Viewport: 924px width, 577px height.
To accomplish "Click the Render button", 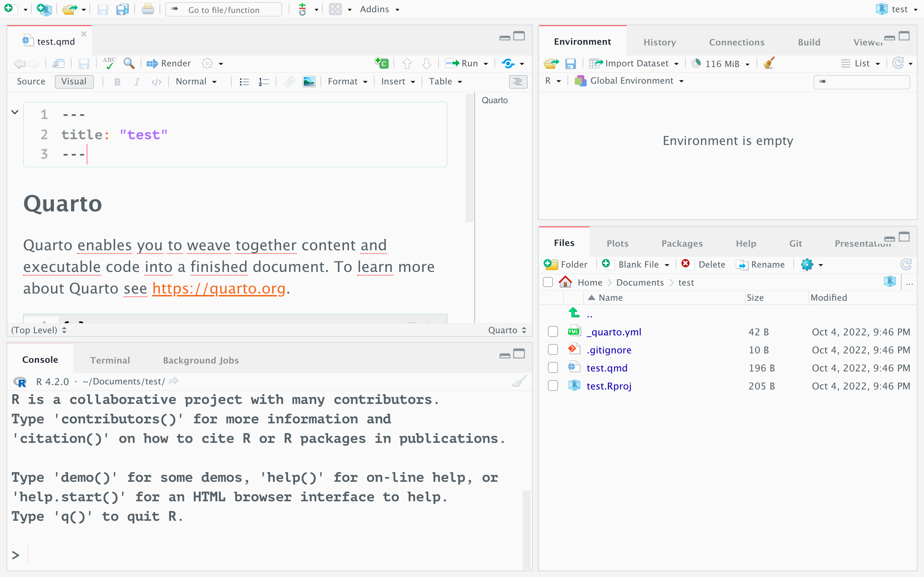I will pyautogui.click(x=169, y=63).
